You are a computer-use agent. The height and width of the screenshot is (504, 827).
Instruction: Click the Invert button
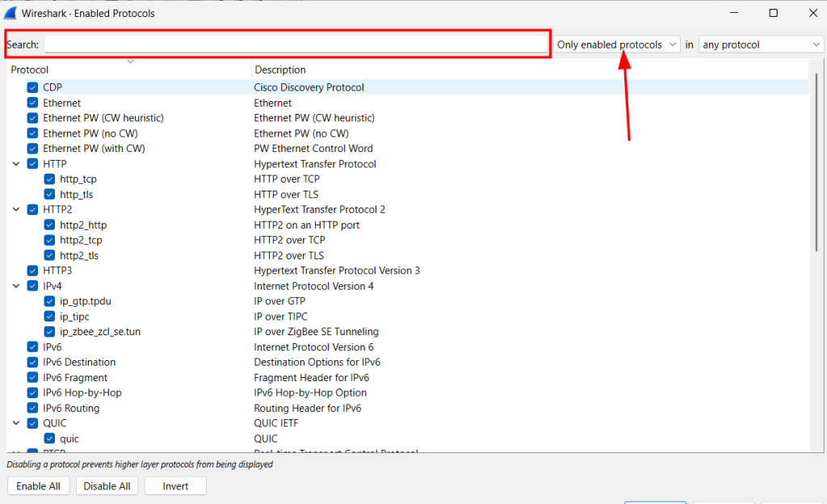point(175,486)
